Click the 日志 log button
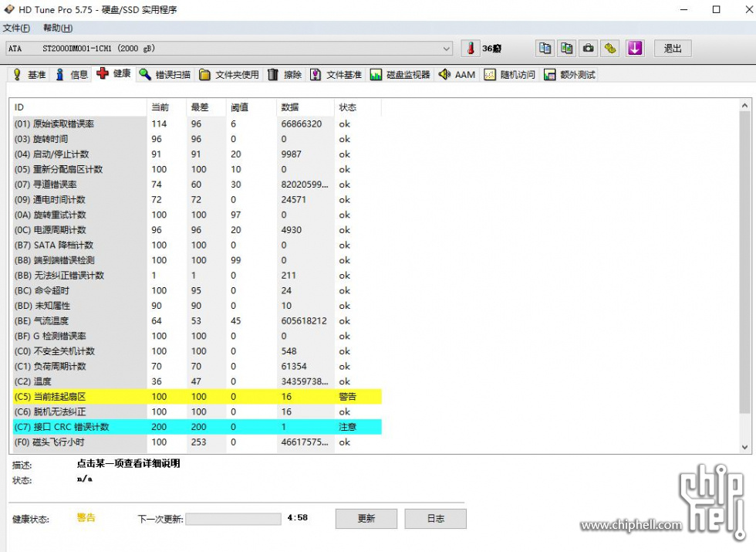 pyautogui.click(x=435, y=518)
